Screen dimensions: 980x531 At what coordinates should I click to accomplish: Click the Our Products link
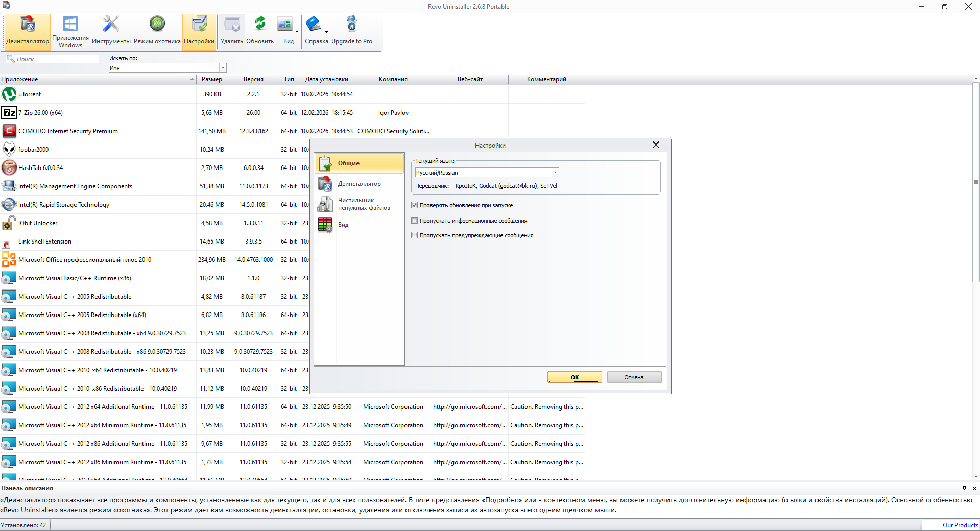pyautogui.click(x=960, y=525)
